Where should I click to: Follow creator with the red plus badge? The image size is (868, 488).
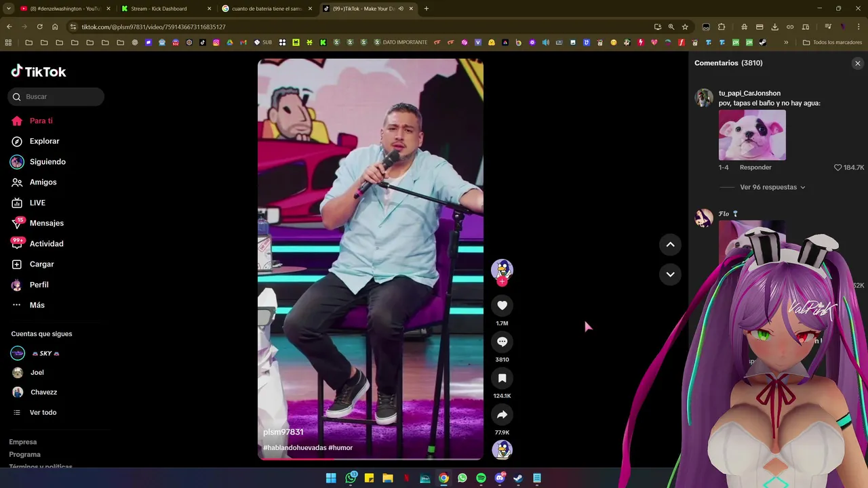[x=502, y=281]
